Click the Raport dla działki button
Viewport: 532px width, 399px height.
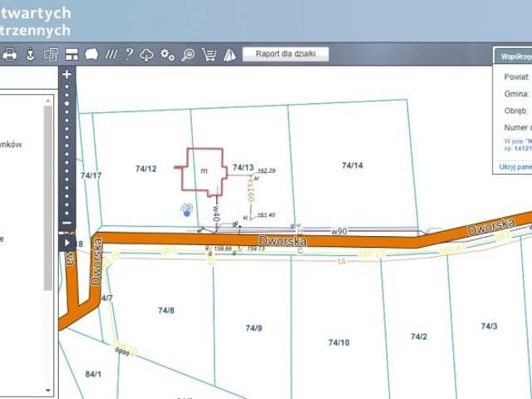(285, 54)
